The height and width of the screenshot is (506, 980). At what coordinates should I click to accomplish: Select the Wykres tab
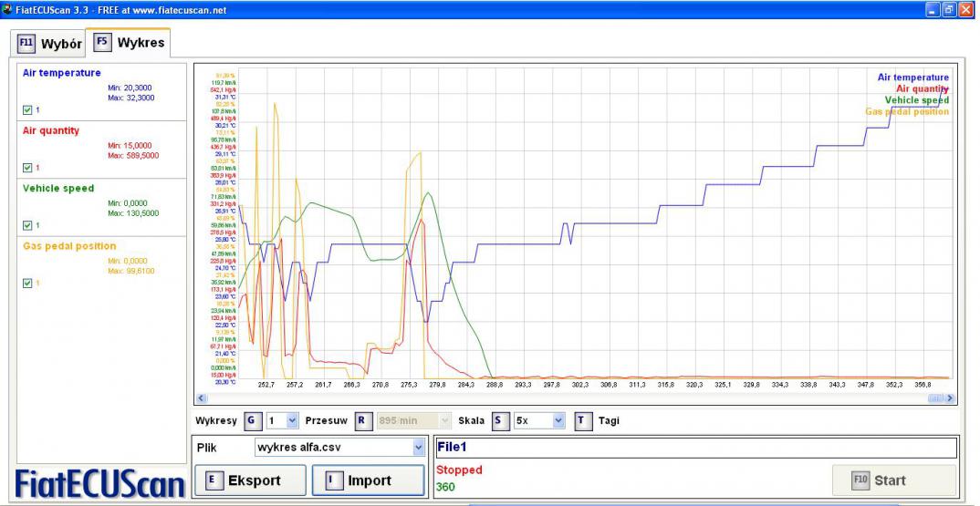[x=130, y=42]
